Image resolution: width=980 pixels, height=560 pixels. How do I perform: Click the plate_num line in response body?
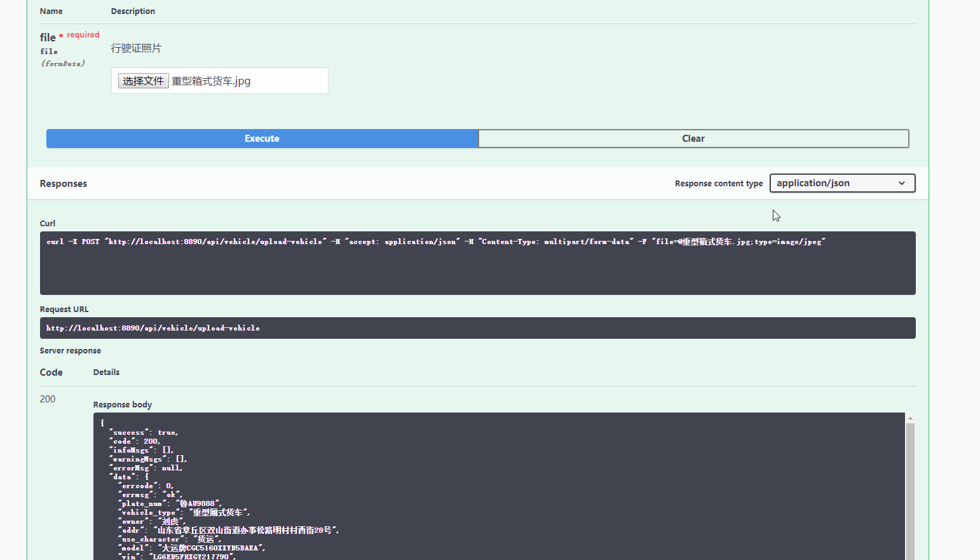pos(170,503)
